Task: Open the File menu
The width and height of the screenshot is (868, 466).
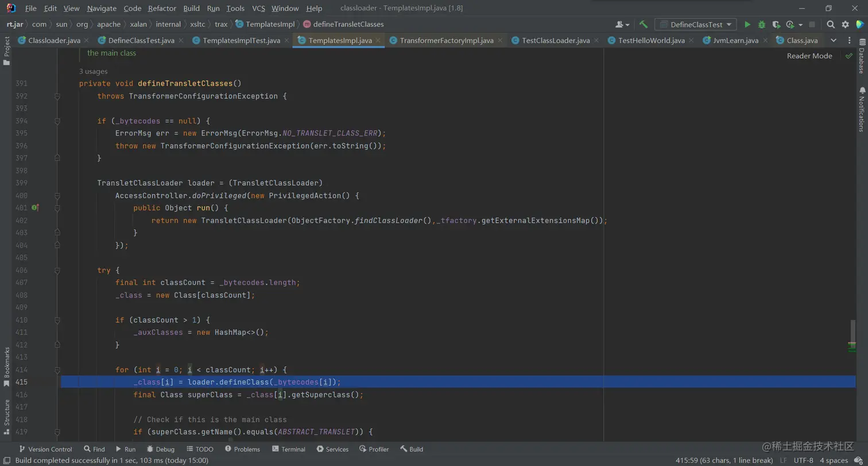Action: [31, 8]
